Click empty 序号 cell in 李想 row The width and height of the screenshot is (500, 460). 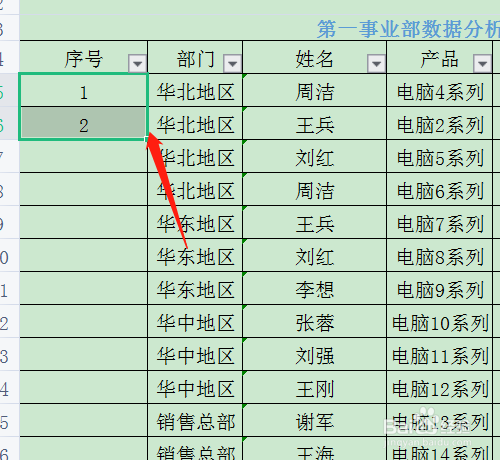83,288
